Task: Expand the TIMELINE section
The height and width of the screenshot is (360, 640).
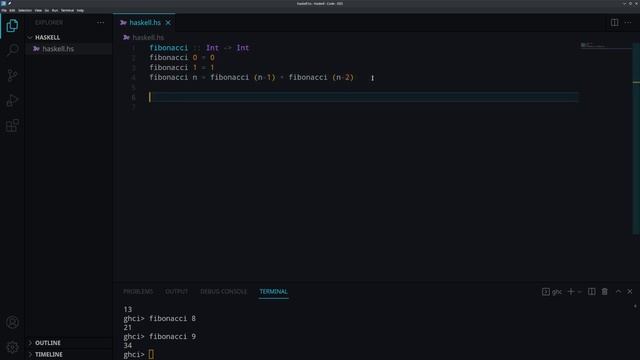Action: [49, 354]
